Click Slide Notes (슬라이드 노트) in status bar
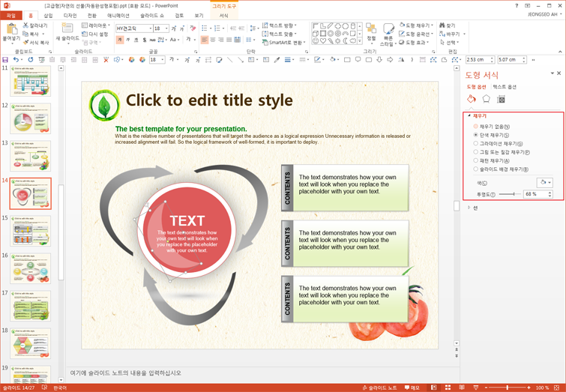The image size is (566, 392). coord(379,388)
